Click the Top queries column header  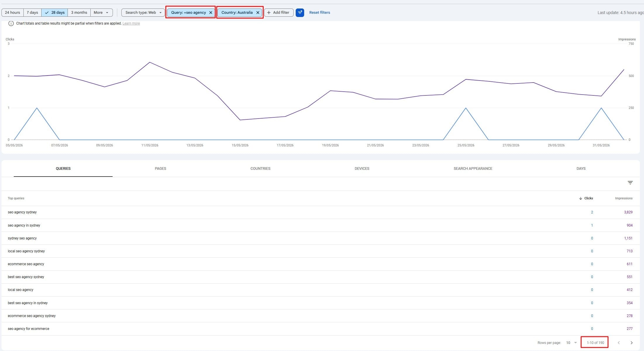point(16,198)
